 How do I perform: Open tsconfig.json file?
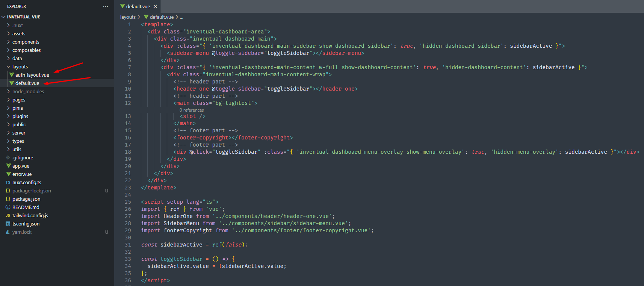[x=57, y=224]
